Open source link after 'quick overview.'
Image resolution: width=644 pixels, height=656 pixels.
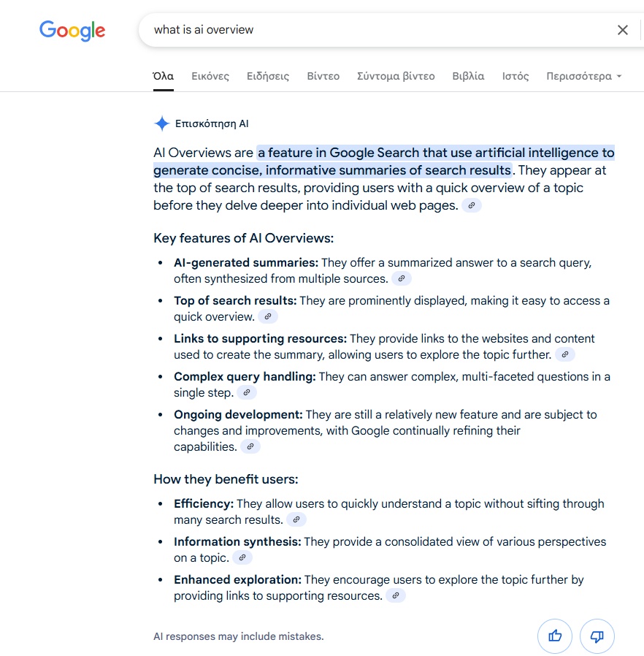pyautogui.click(x=268, y=317)
